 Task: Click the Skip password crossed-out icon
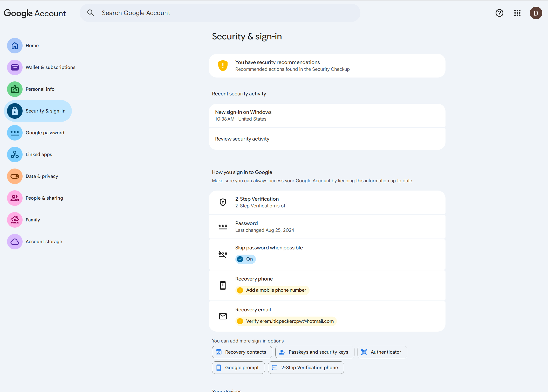(x=223, y=254)
